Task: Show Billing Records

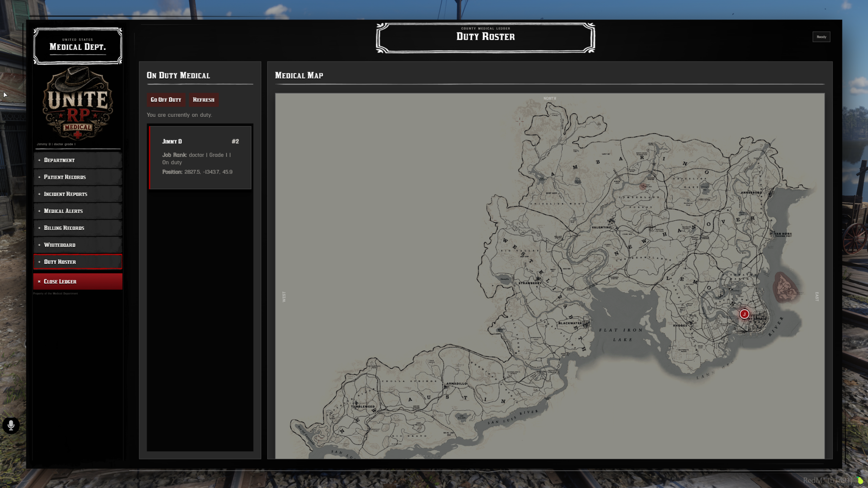Action: [x=78, y=228]
